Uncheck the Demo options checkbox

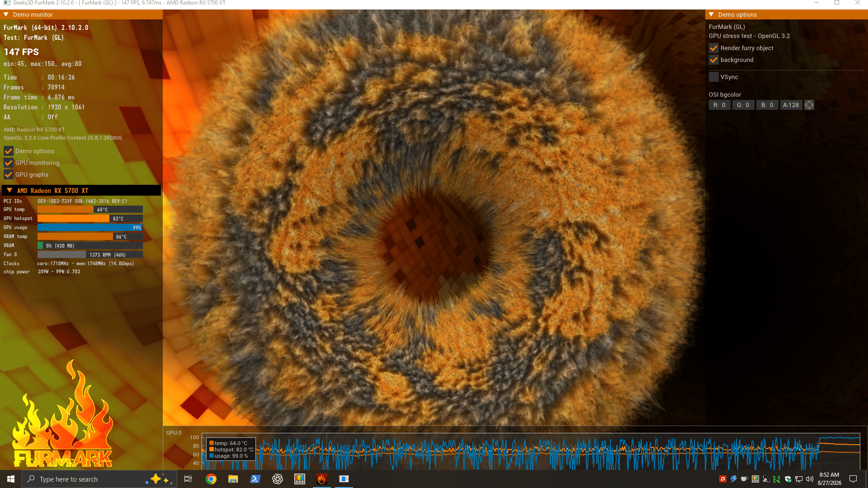[8, 151]
